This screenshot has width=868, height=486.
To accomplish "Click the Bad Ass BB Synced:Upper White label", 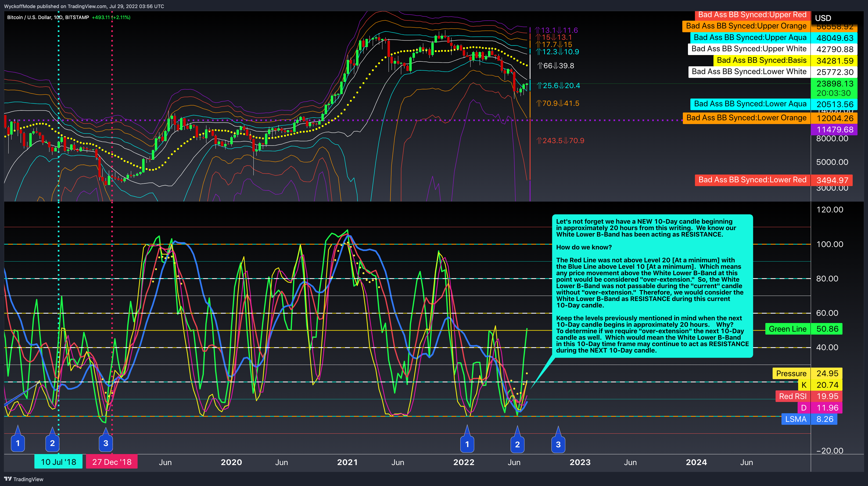I will [x=749, y=49].
